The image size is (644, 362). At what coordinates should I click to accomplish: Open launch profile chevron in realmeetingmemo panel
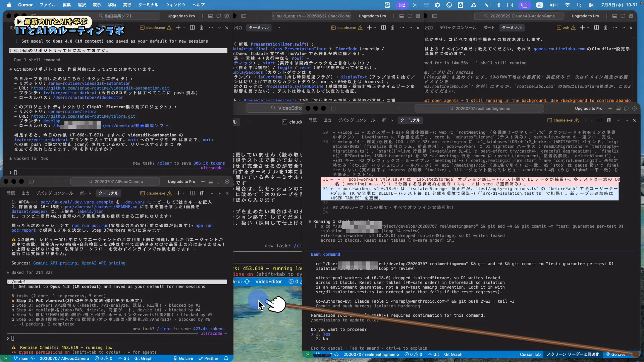pyautogui.click(x=591, y=120)
